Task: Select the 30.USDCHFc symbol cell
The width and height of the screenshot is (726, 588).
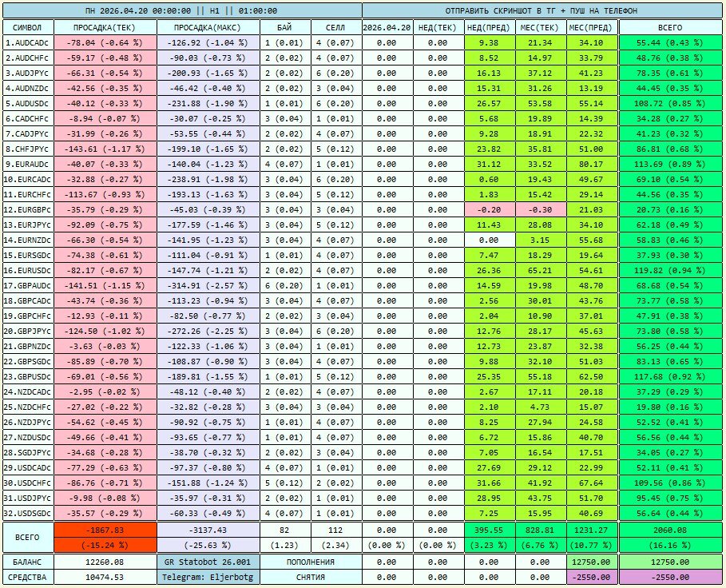Action: (x=28, y=483)
